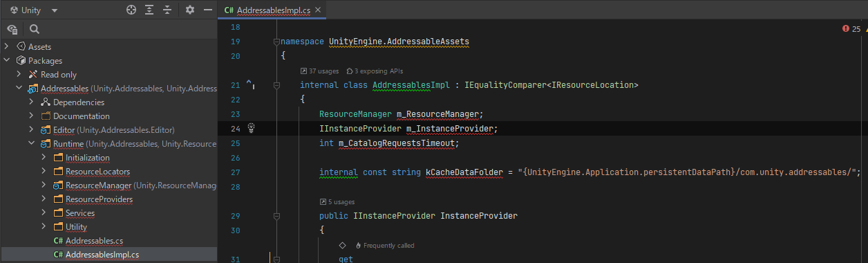Open the 3 exposing APIs lens

pos(375,71)
